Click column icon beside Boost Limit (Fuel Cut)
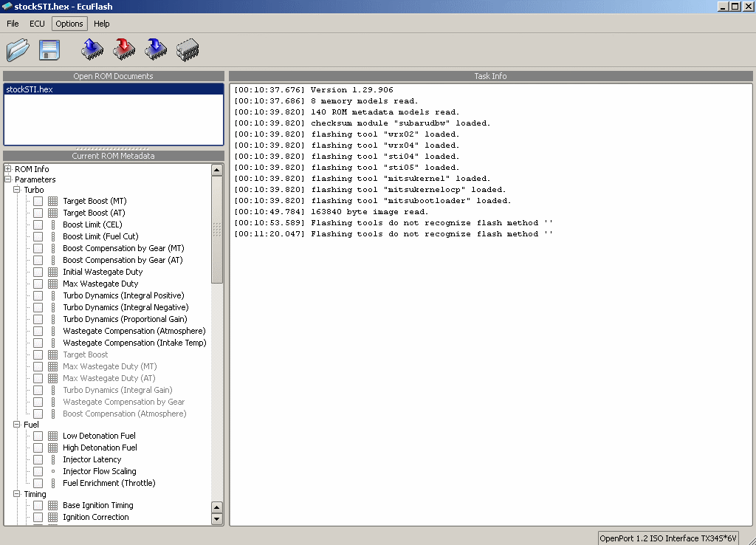Viewport: 756px width, 545px height. (53, 236)
